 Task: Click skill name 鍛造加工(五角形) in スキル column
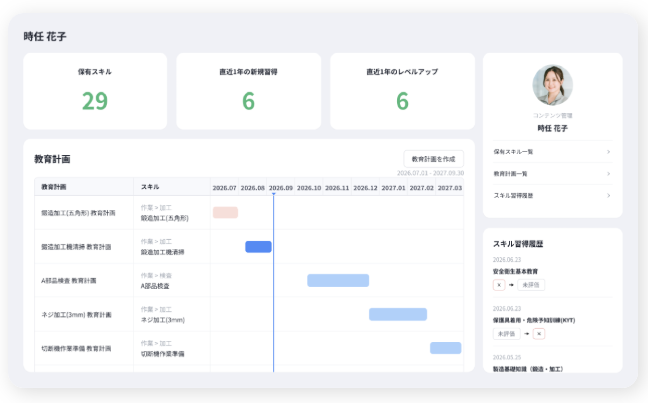pyautogui.click(x=164, y=218)
